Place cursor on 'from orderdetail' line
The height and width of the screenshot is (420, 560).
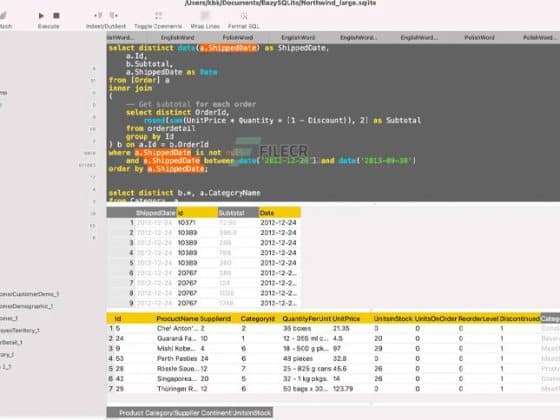[160, 128]
